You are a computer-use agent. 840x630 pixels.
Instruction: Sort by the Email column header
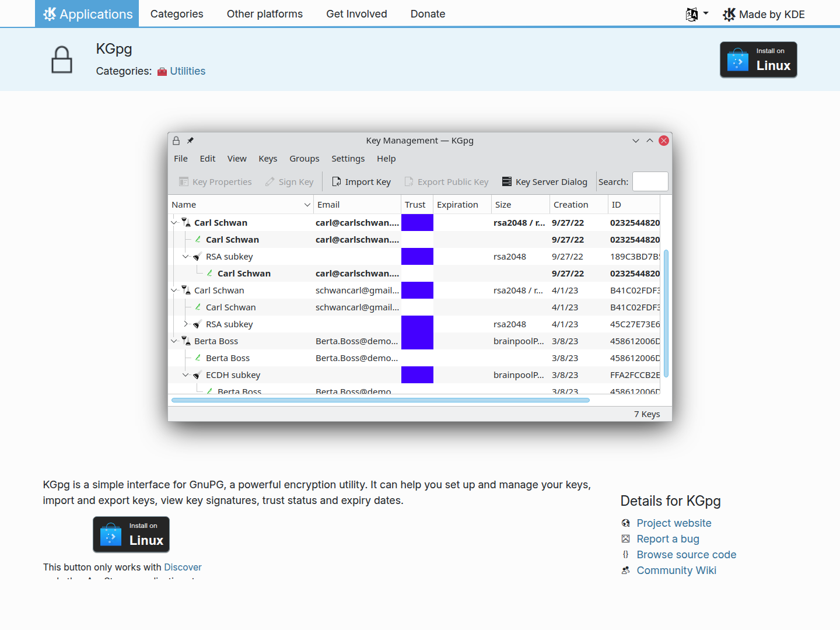click(358, 205)
